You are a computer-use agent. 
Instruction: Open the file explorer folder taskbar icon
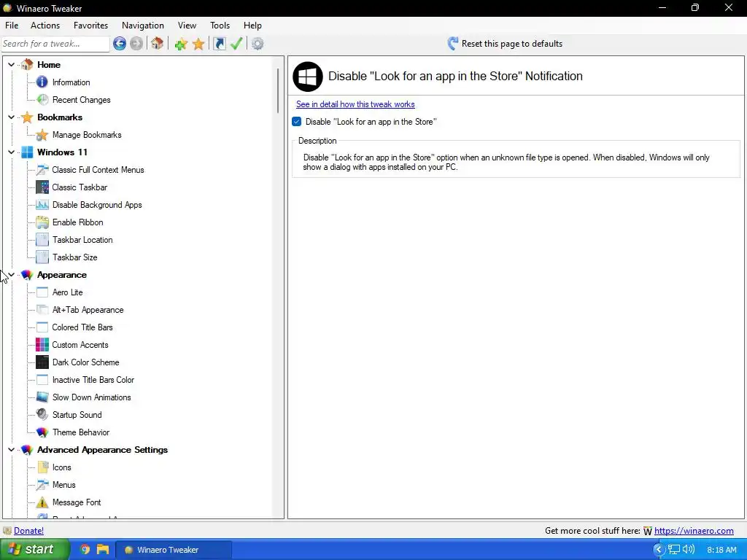tap(103, 550)
